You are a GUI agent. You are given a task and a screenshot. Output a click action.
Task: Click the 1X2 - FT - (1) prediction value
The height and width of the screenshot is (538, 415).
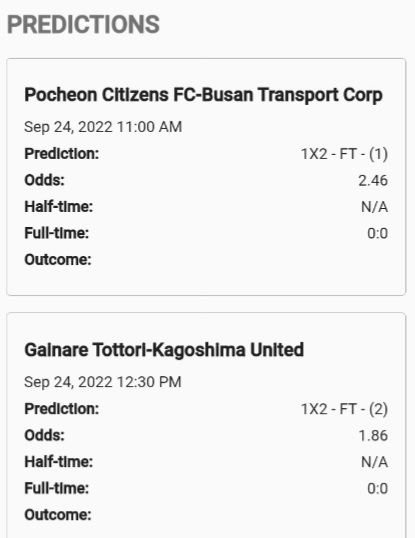[344, 154]
